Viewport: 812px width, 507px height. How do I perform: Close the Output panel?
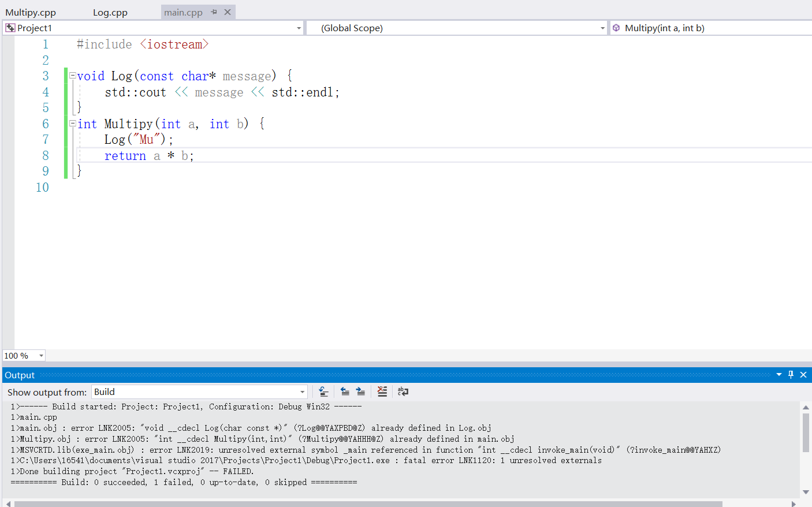click(x=803, y=375)
